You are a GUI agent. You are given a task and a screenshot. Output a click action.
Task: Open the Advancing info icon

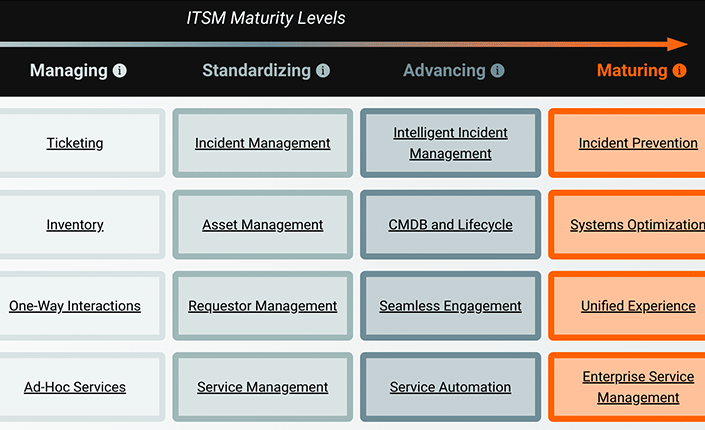(x=497, y=71)
